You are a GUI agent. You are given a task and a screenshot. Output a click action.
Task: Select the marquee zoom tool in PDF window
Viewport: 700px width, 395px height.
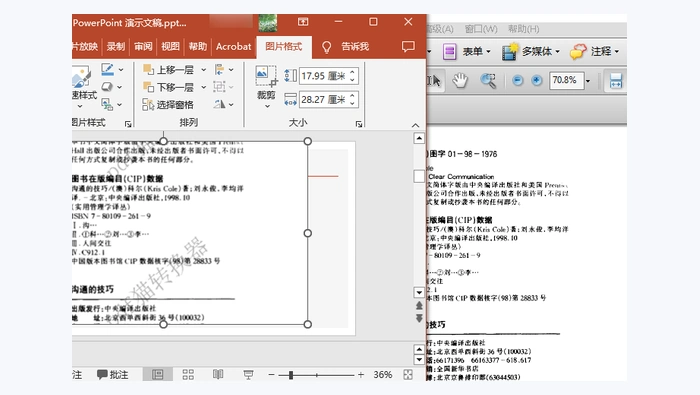[x=488, y=81]
